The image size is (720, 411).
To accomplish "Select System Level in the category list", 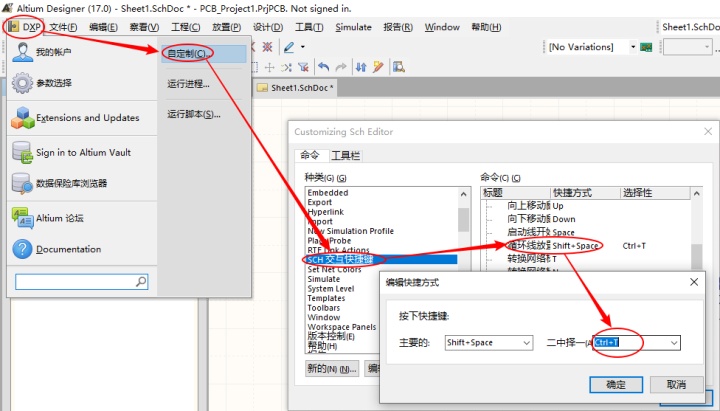I will [331, 289].
